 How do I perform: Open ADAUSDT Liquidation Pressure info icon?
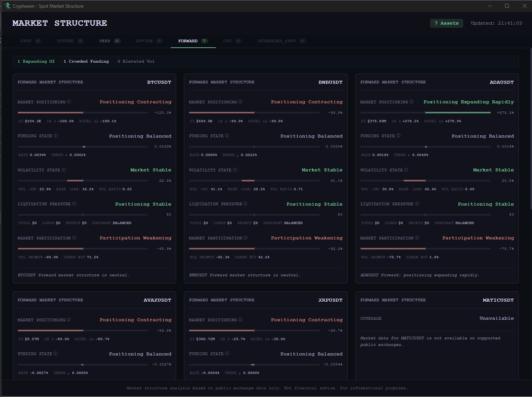(x=417, y=204)
